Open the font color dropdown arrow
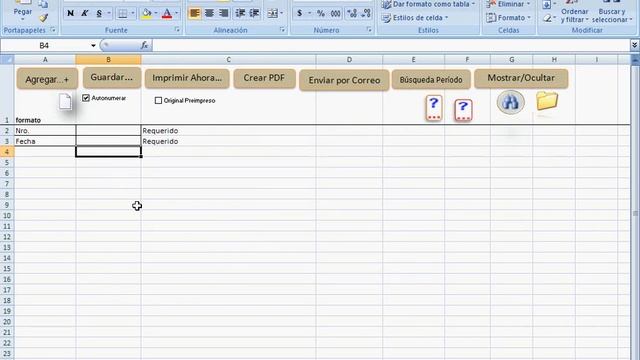Viewport: 640px width, 360px height. (176, 13)
